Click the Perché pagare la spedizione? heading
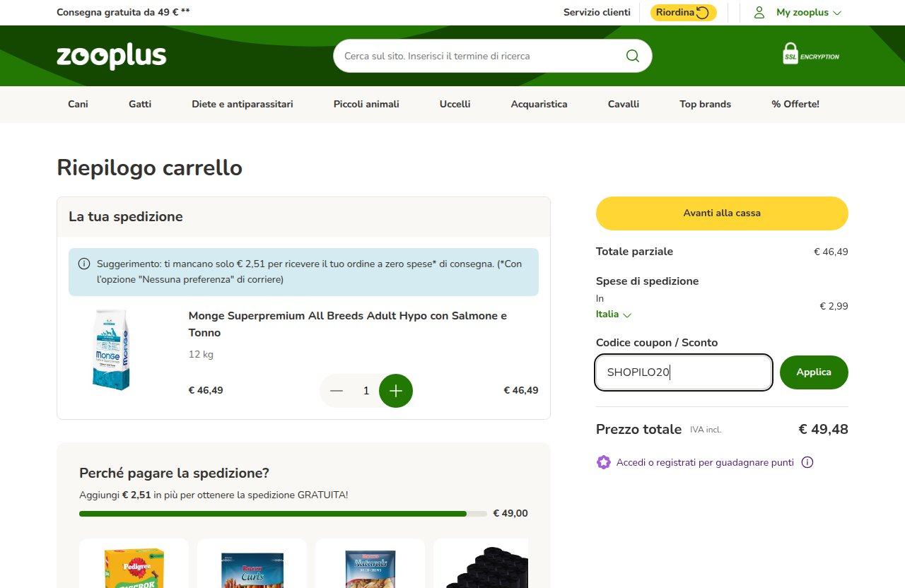This screenshot has height=588, width=905. [x=174, y=473]
